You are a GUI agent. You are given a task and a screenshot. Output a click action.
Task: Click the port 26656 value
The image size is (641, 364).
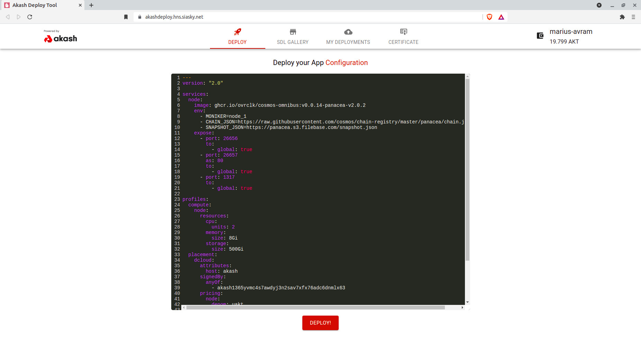point(230,139)
